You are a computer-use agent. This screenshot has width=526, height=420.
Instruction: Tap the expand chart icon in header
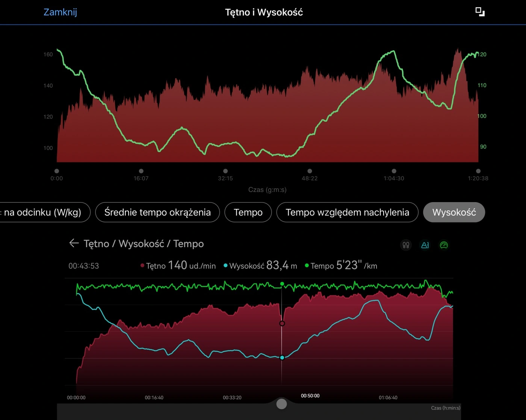[x=480, y=12]
